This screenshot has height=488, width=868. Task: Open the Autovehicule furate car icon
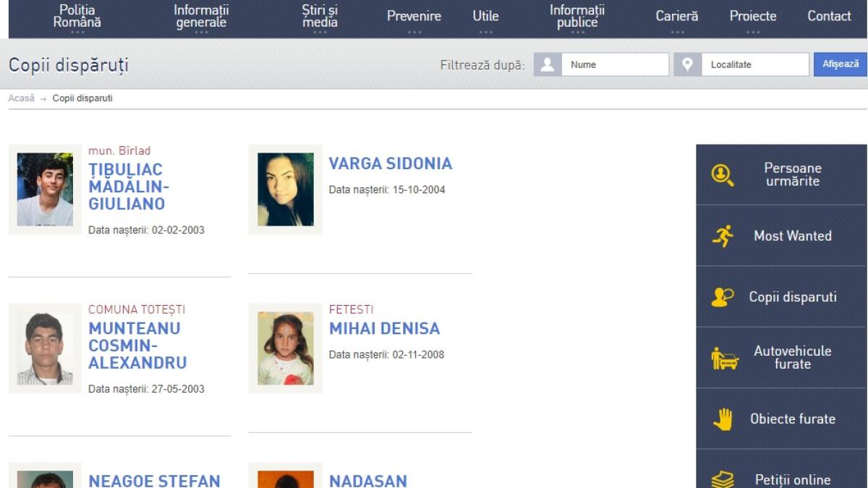click(x=724, y=358)
